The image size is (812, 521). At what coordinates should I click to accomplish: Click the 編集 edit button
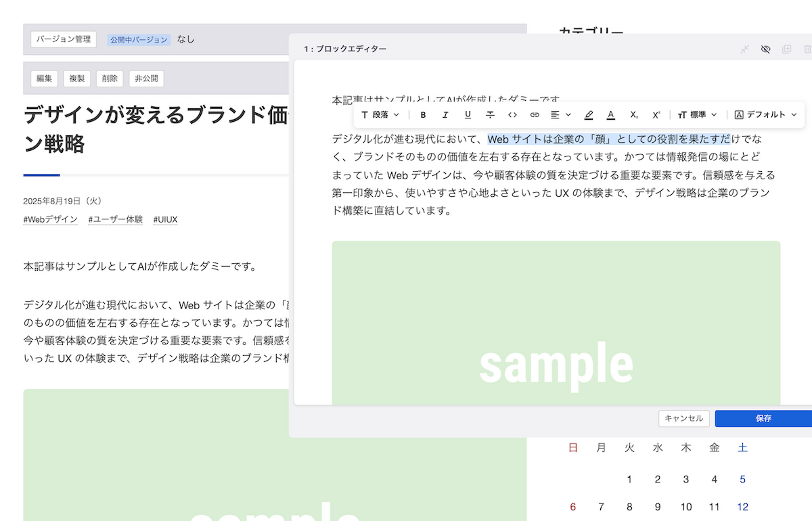[44, 78]
